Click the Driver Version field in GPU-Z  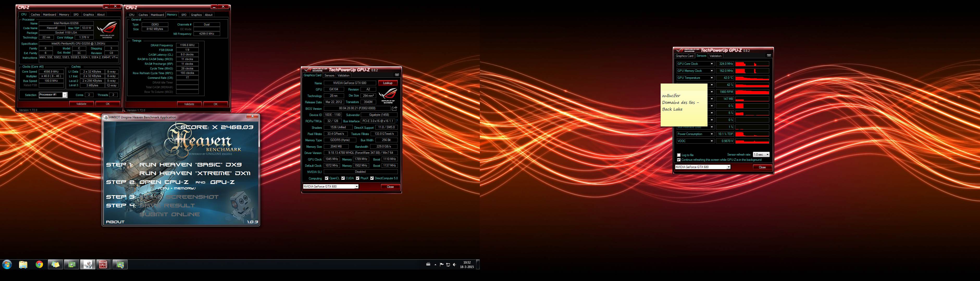click(361, 153)
